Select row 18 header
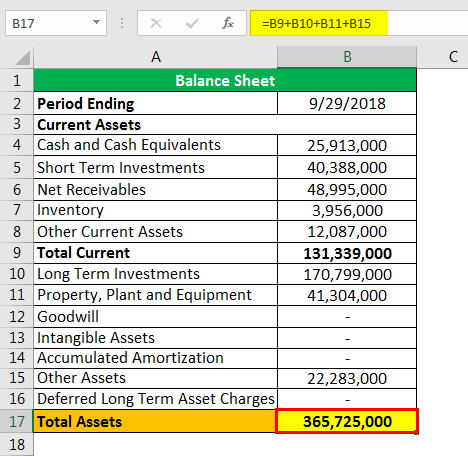 pyautogui.click(x=17, y=445)
